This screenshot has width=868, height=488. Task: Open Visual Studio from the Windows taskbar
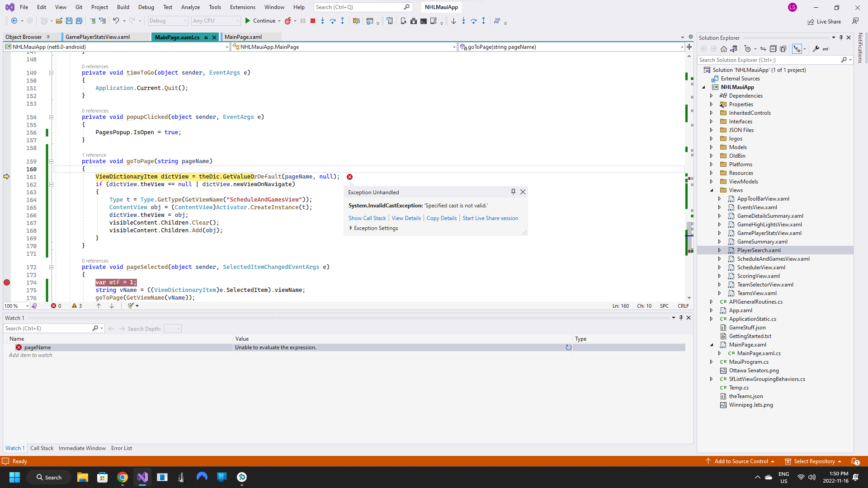[x=142, y=477]
